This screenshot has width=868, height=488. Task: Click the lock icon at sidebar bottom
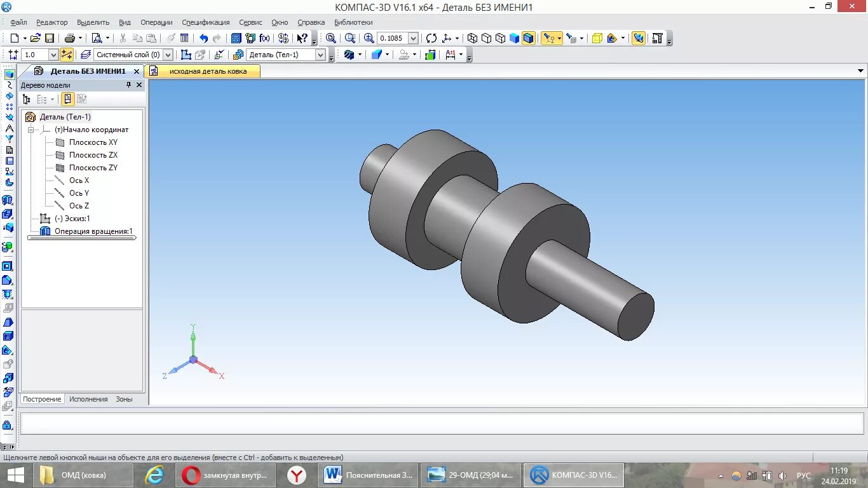[x=8, y=424]
